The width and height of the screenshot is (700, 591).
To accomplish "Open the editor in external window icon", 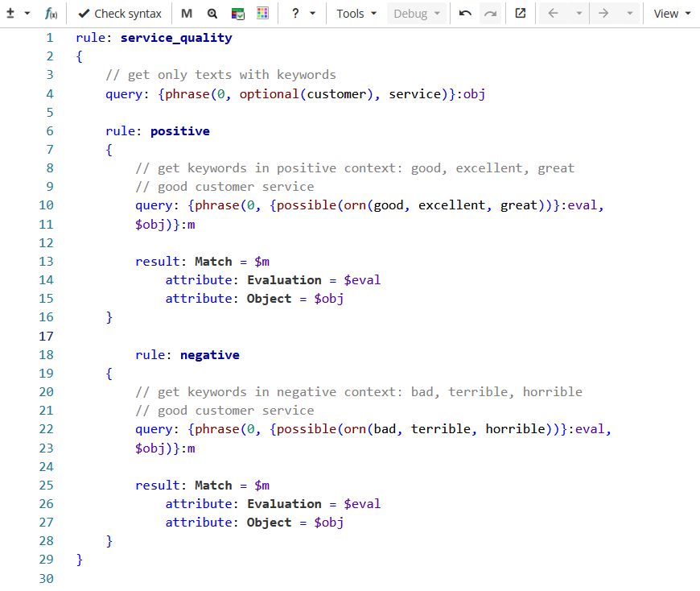I will click(521, 14).
